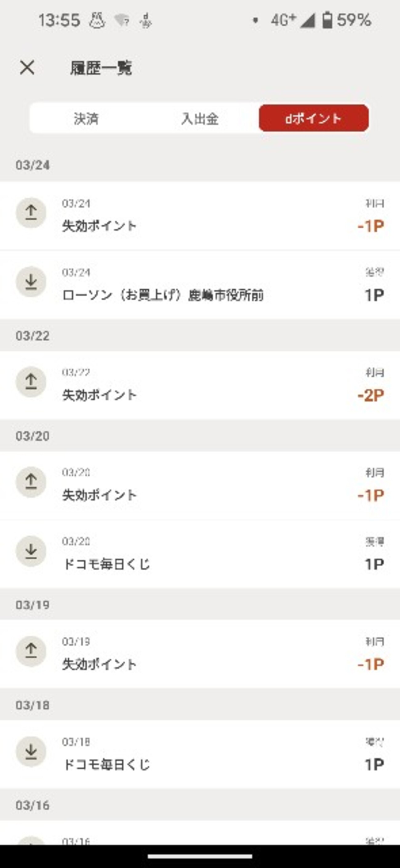Tap upload icon for 03/20 失効ポイント
400x868 pixels.
coord(31,482)
